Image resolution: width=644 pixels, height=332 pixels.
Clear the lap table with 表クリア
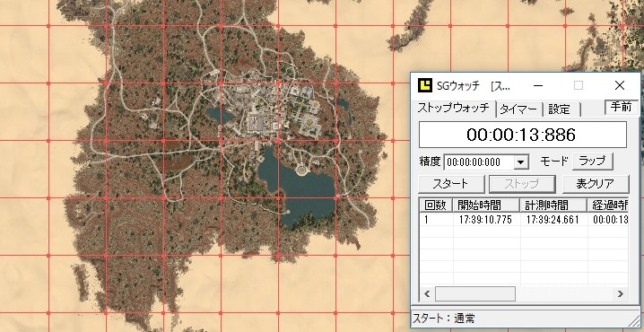(x=596, y=184)
